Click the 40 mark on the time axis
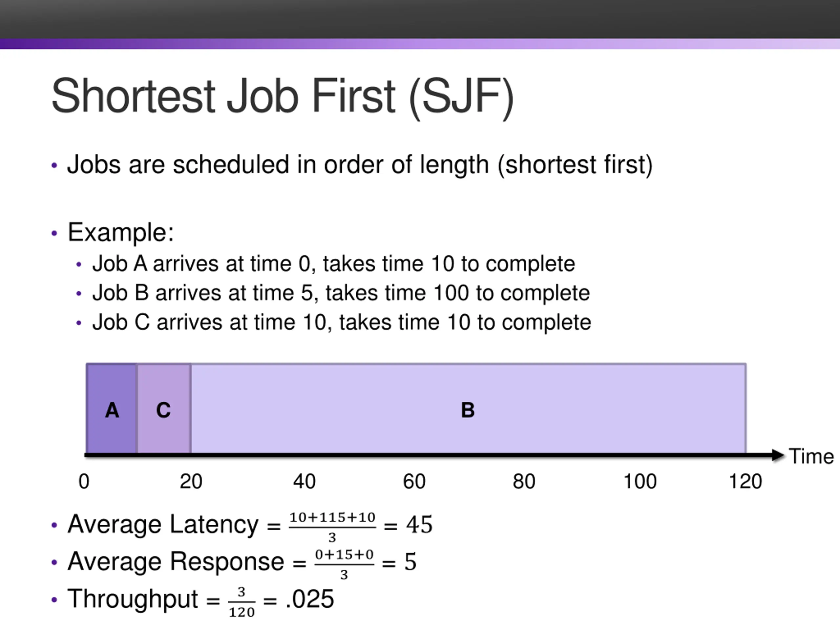 click(304, 481)
